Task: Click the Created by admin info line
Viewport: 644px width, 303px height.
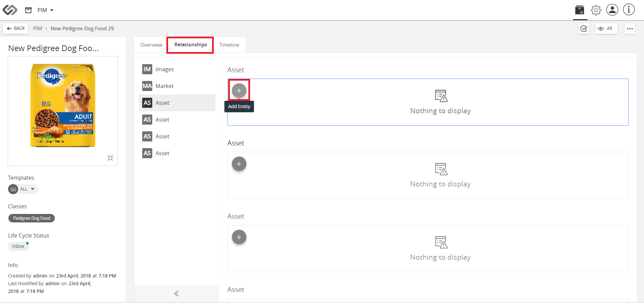Action: 62,276
